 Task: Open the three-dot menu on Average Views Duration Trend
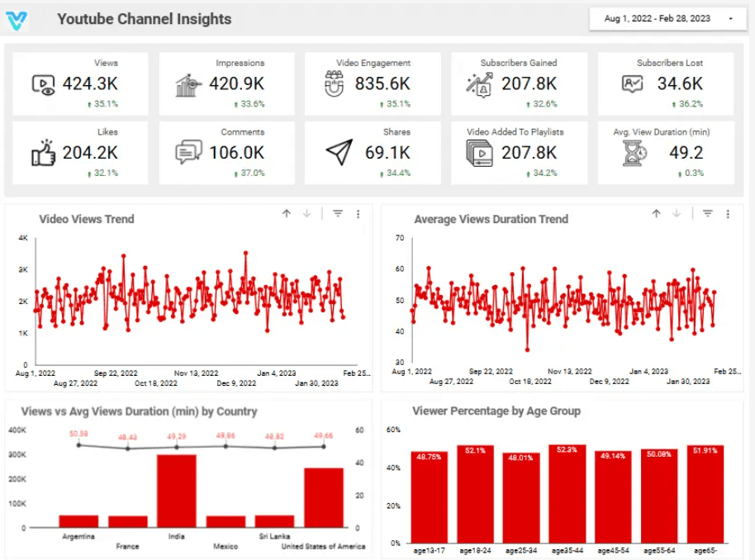[x=727, y=212]
